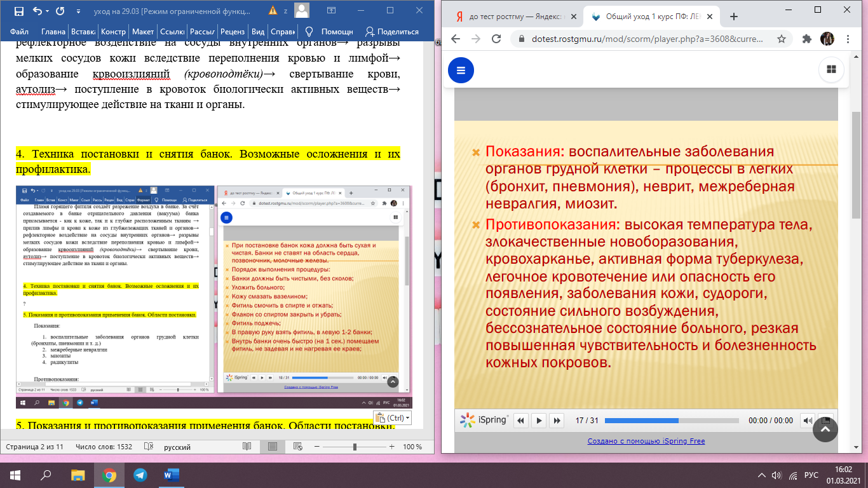Open the Ribbon Display Options menu
Viewport: 868px width, 488px height.
(x=332, y=11)
